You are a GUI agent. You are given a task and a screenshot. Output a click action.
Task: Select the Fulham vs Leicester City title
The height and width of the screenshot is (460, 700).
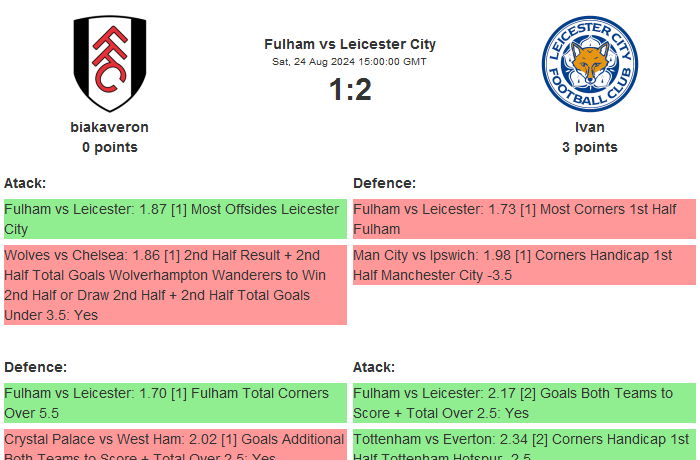coord(350,44)
